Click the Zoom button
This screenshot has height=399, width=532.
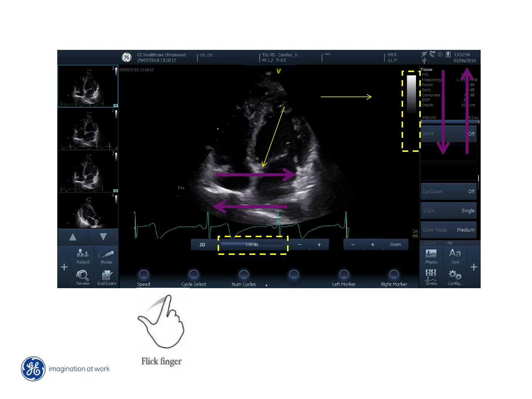point(395,245)
